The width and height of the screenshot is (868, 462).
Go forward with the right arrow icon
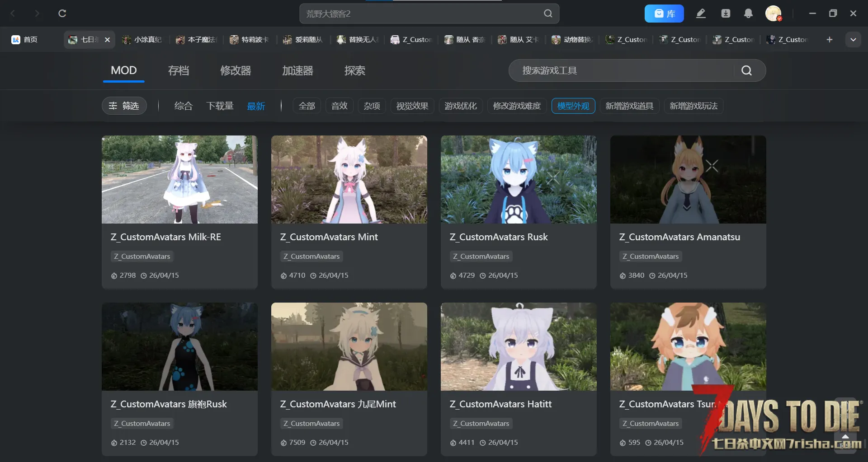click(37, 14)
